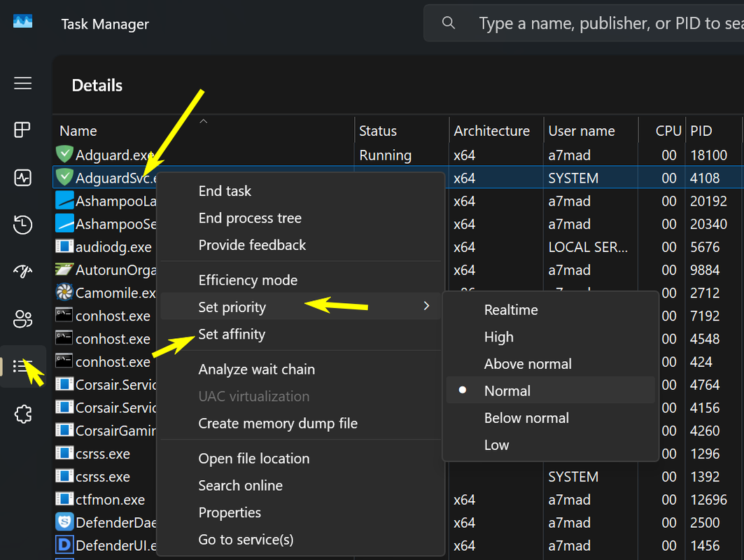Click PID value 12696
Image resolution: width=744 pixels, height=560 pixels.
708,500
